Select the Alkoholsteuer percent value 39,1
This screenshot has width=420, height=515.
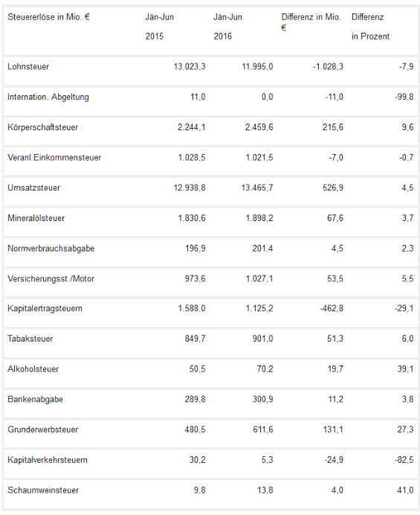(x=405, y=369)
